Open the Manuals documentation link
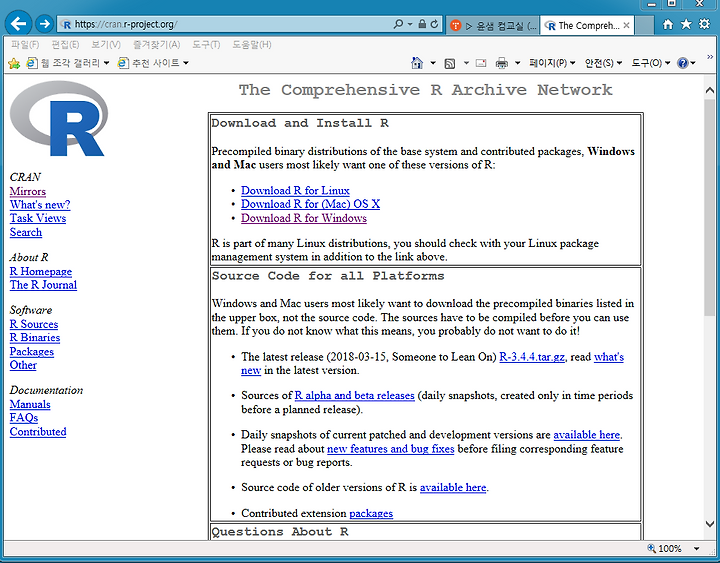 coord(30,404)
